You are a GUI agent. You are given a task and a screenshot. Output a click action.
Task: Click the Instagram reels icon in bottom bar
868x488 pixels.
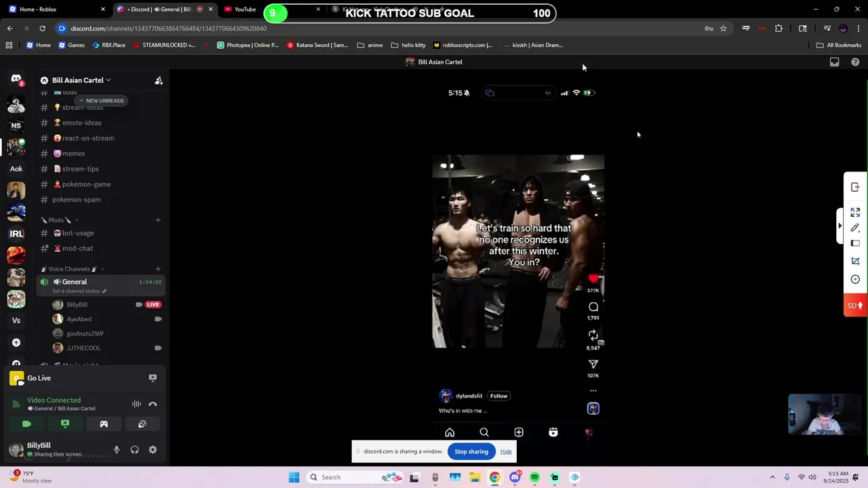pos(553,432)
